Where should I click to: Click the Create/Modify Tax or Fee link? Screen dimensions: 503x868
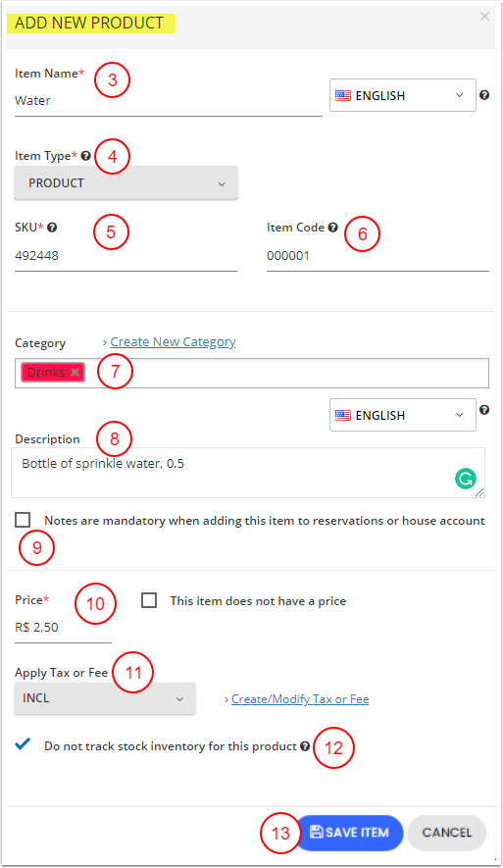pyautogui.click(x=300, y=699)
